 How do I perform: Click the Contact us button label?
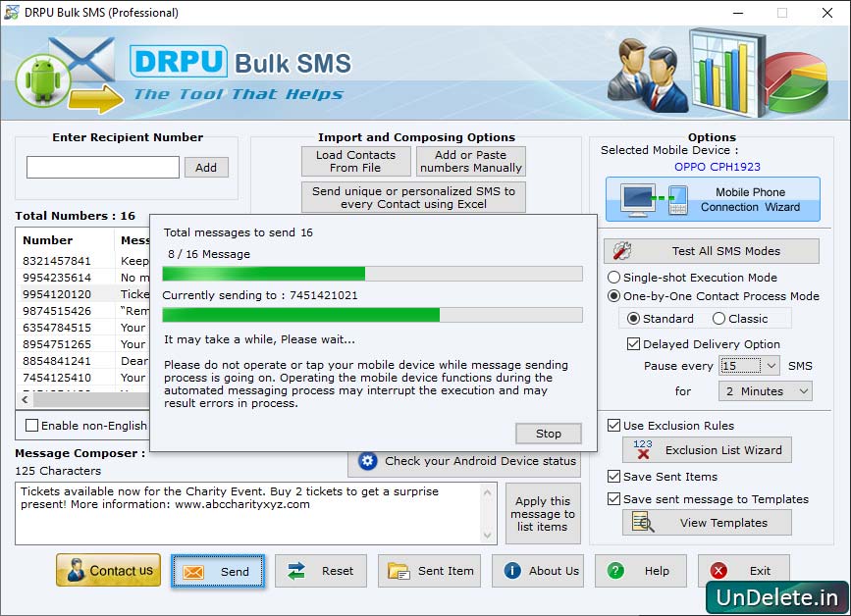[121, 571]
